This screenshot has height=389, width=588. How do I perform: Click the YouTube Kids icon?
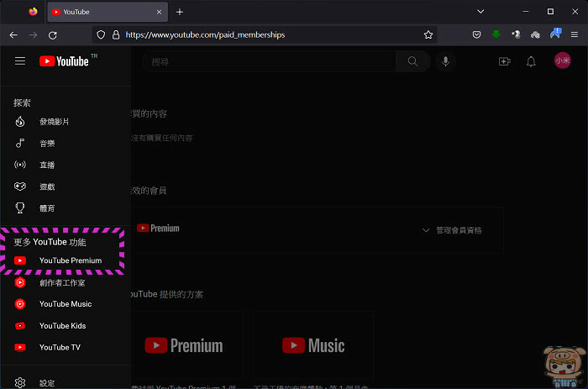coord(20,326)
